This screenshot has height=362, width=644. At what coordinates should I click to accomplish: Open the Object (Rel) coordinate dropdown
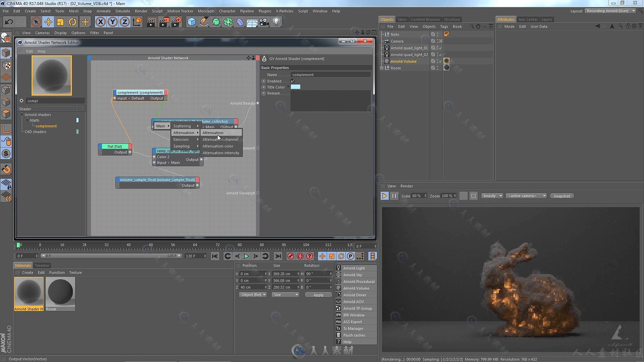click(253, 295)
